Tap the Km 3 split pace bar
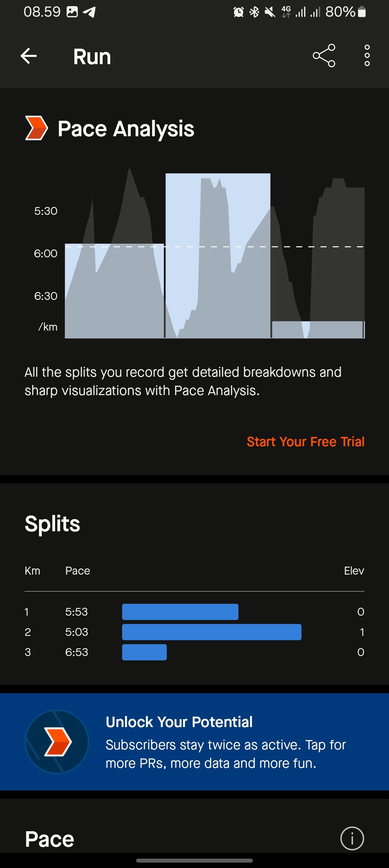This screenshot has height=868, width=389. (144, 652)
